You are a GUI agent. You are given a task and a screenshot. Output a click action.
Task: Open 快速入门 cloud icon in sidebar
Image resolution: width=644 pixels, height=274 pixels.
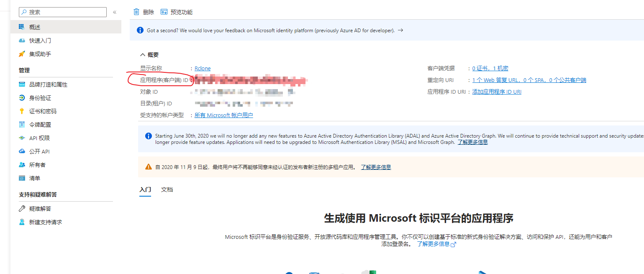click(x=22, y=41)
